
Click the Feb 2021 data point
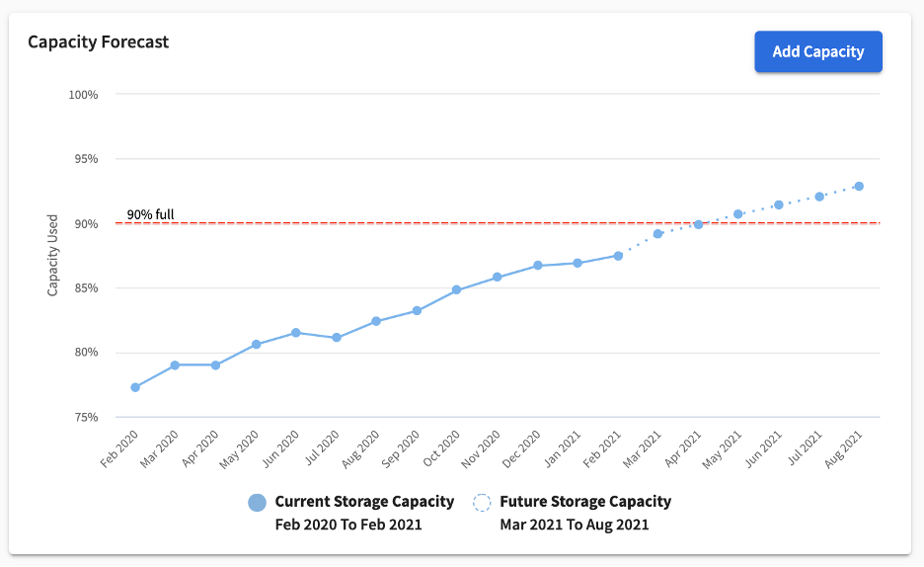pyautogui.click(x=618, y=256)
